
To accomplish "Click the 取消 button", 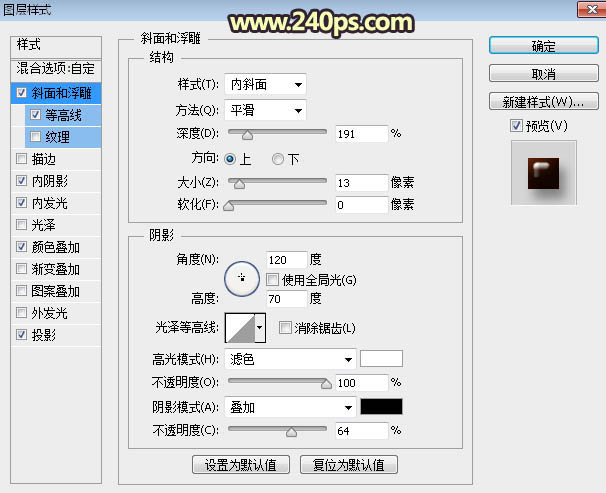I will point(543,73).
